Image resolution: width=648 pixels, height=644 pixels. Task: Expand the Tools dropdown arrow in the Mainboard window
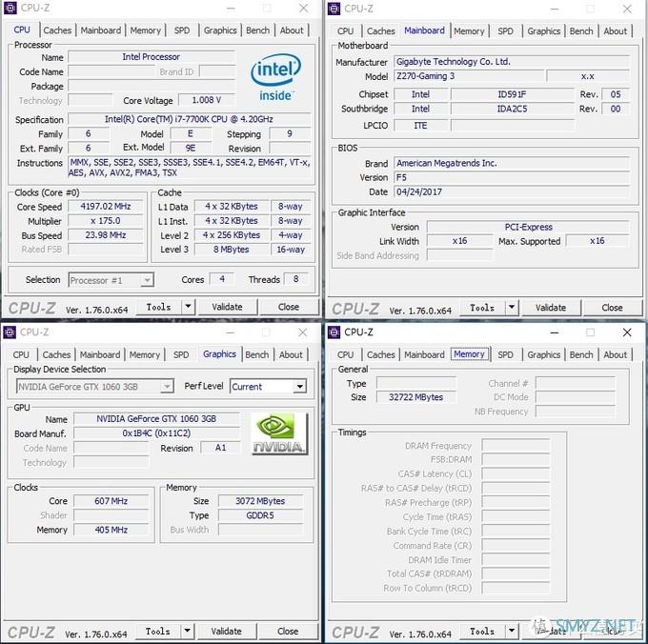[512, 308]
